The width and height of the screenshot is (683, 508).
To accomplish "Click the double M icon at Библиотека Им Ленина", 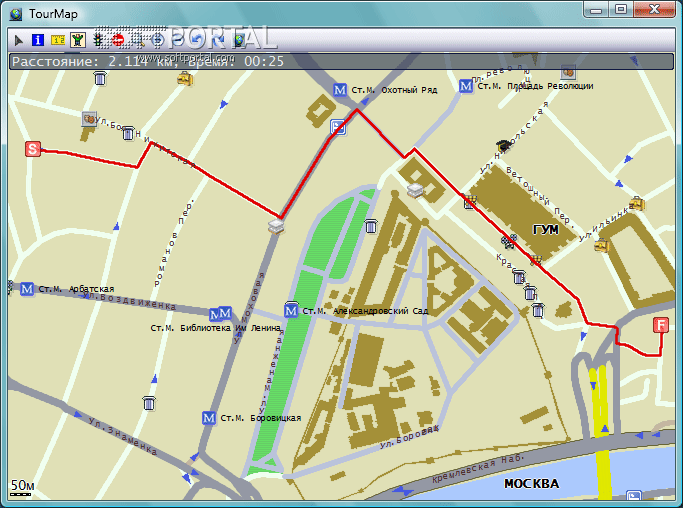I will pos(221,313).
